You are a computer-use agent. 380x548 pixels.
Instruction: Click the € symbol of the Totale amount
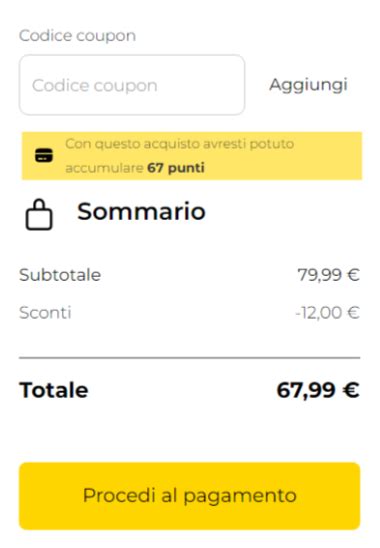click(x=351, y=390)
